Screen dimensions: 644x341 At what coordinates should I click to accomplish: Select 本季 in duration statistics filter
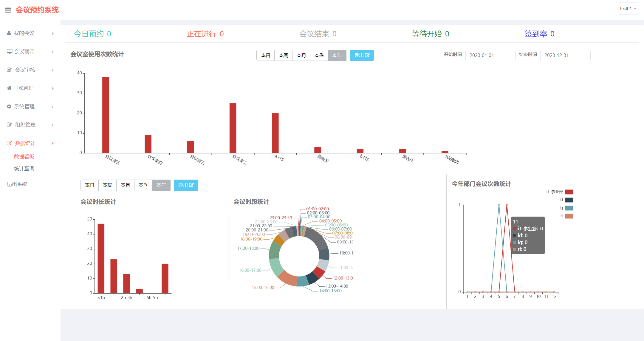[x=143, y=185]
